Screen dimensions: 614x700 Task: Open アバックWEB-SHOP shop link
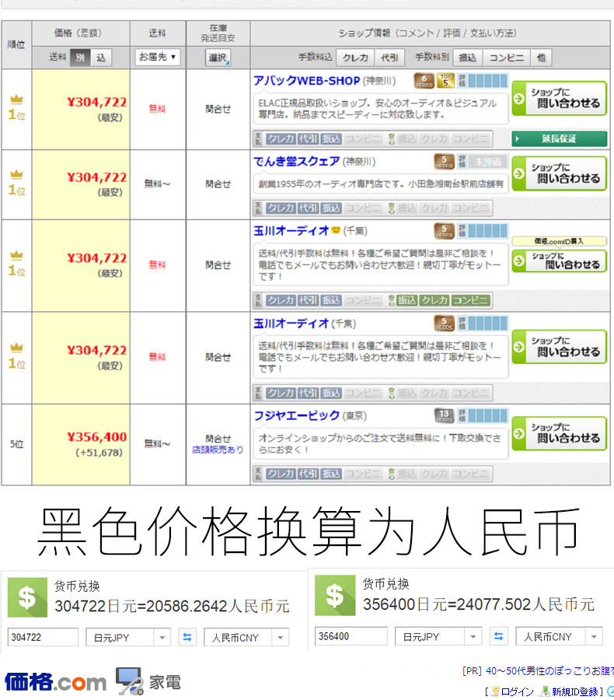pos(306,81)
